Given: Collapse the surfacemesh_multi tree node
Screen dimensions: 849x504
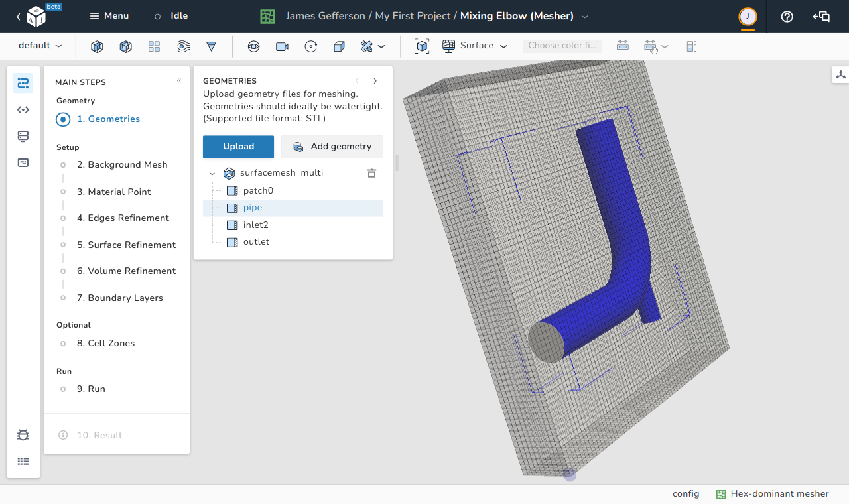Looking at the screenshot, I should coord(212,173).
